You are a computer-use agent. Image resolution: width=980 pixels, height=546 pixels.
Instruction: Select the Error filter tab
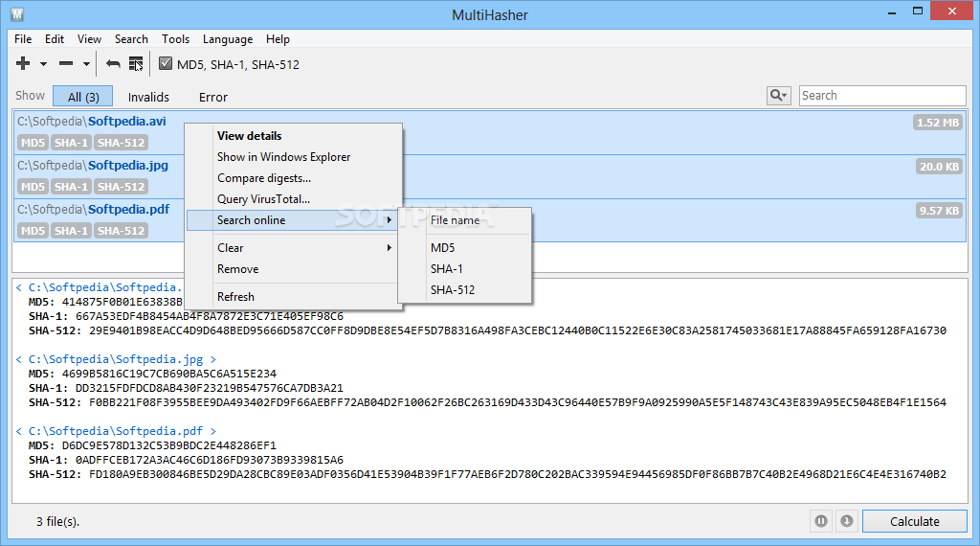(x=213, y=97)
